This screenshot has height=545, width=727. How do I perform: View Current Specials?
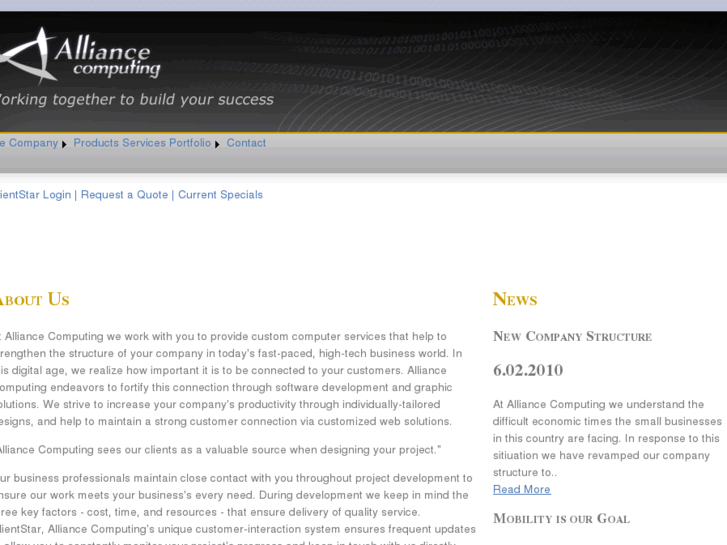220,195
